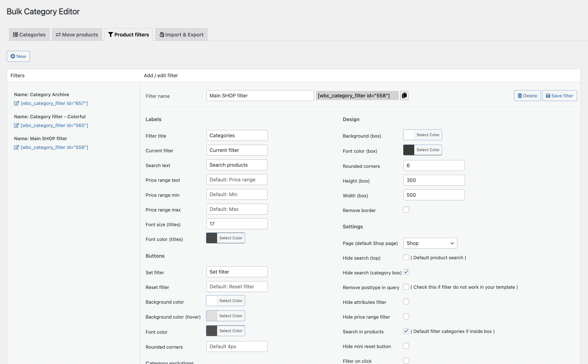Click the plus icon on the New button
588x364 pixels.
tap(13, 56)
